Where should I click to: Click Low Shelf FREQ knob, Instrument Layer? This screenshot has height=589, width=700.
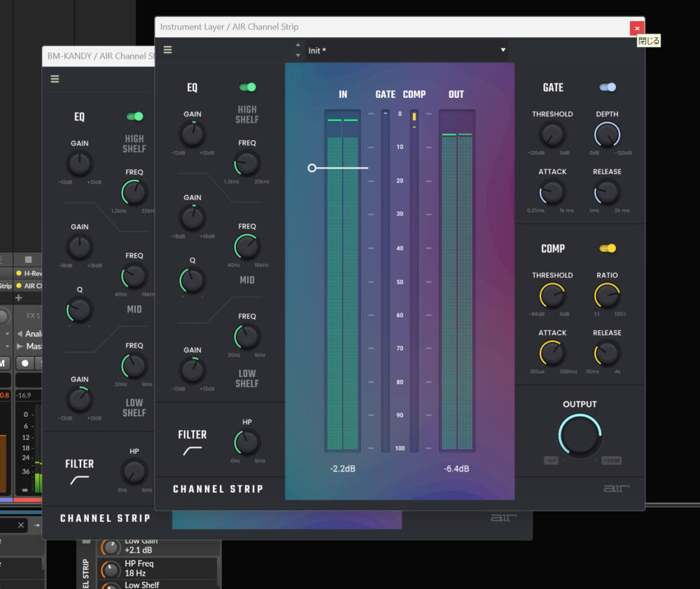[247, 336]
